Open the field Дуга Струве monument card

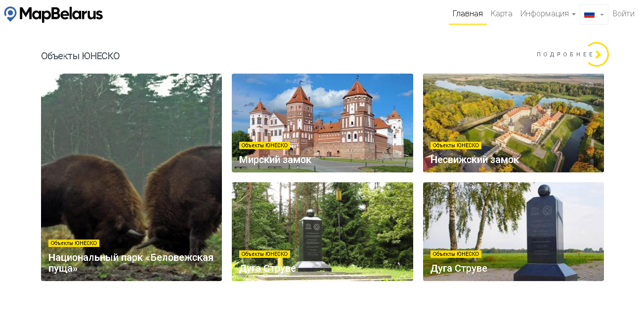click(x=514, y=232)
